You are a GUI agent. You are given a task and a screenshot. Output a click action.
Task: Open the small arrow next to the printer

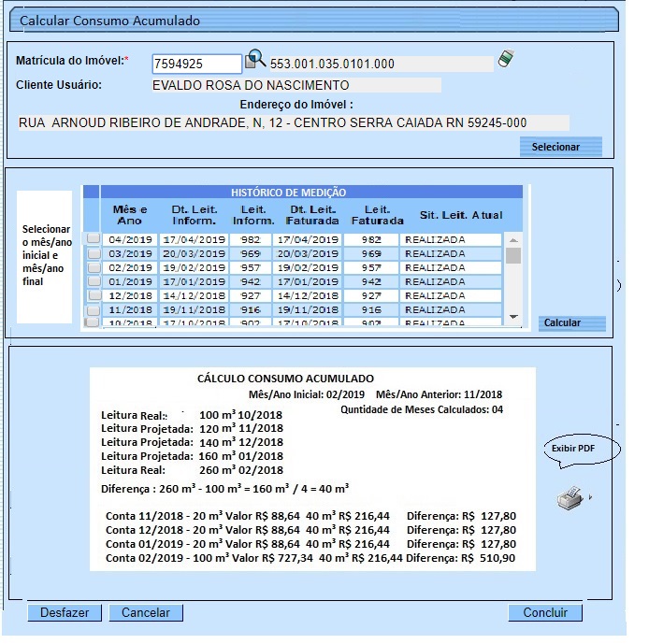[x=590, y=498]
